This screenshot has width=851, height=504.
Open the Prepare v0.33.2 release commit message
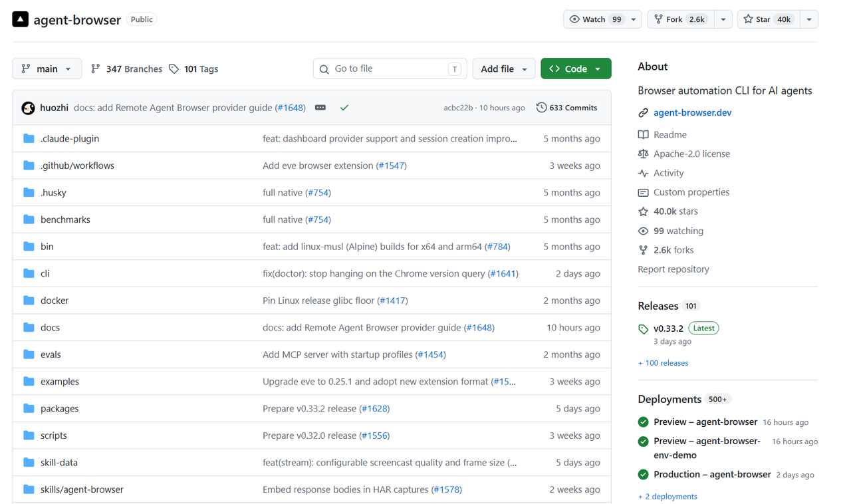309,408
